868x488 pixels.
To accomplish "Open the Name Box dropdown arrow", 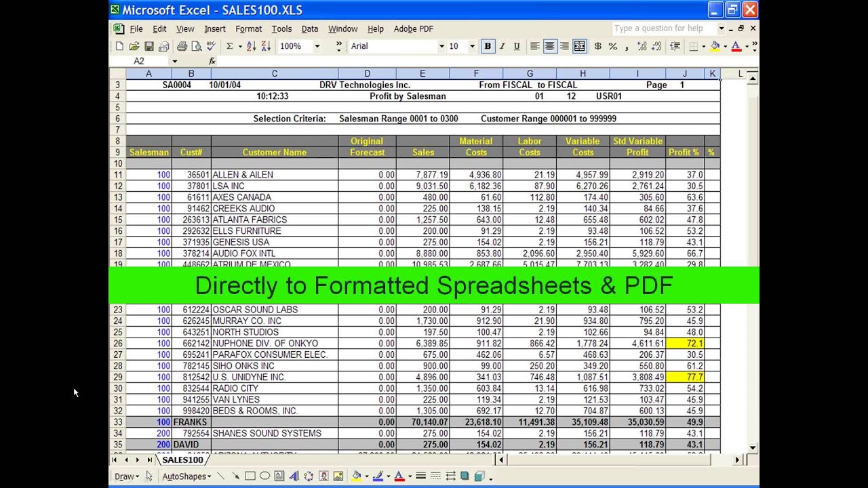I will (175, 61).
